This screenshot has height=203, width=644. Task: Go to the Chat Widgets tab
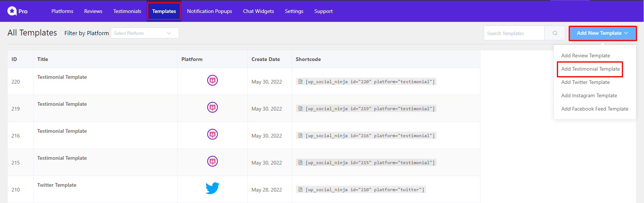[x=258, y=11]
